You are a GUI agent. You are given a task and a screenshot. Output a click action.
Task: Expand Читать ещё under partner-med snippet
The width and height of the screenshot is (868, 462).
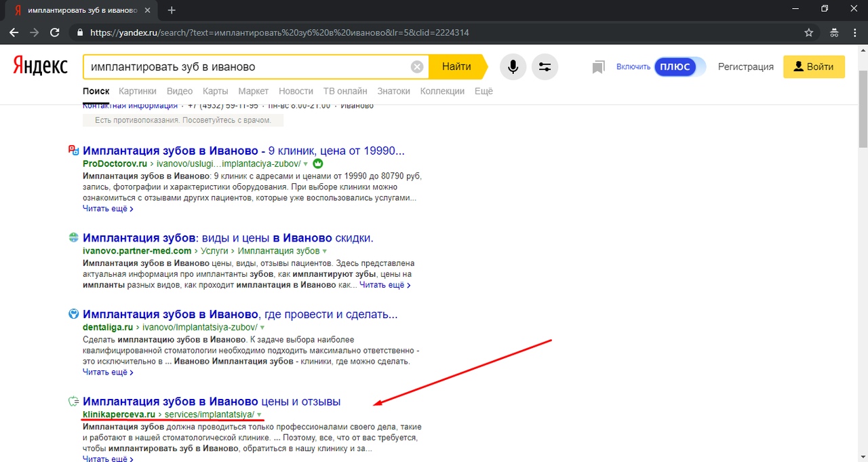(384, 285)
